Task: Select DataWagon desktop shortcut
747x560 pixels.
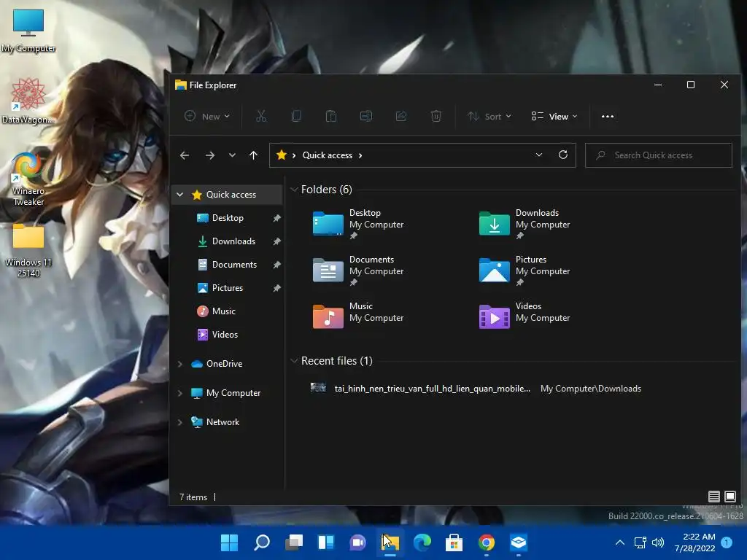Action: [x=28, y=101]
